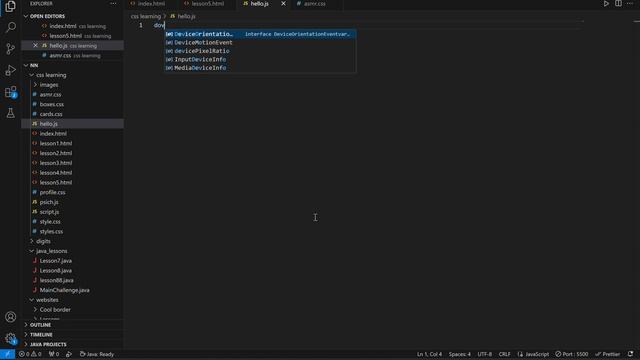
Task: Open the Manage gear icon
Action: (10, 338)
